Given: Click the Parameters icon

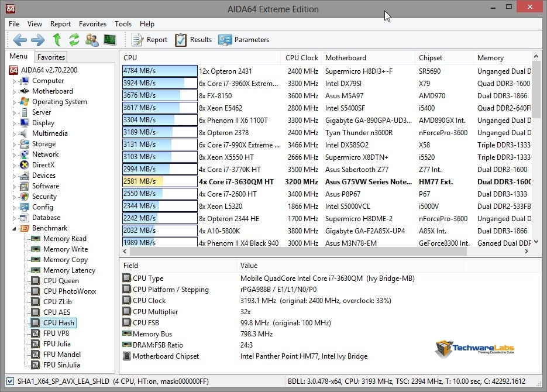Looking at the screenshot, I should click(225, 40).
